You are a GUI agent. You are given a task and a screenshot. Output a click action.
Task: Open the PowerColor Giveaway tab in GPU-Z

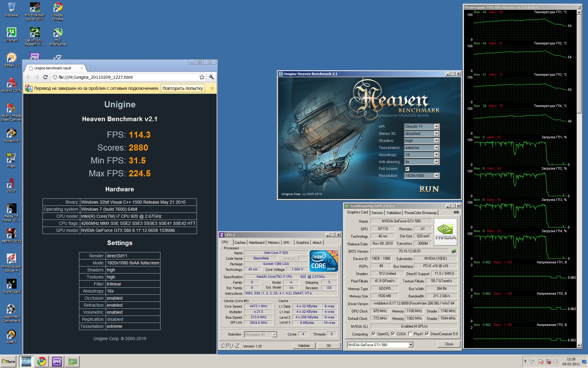coord(420,213)
